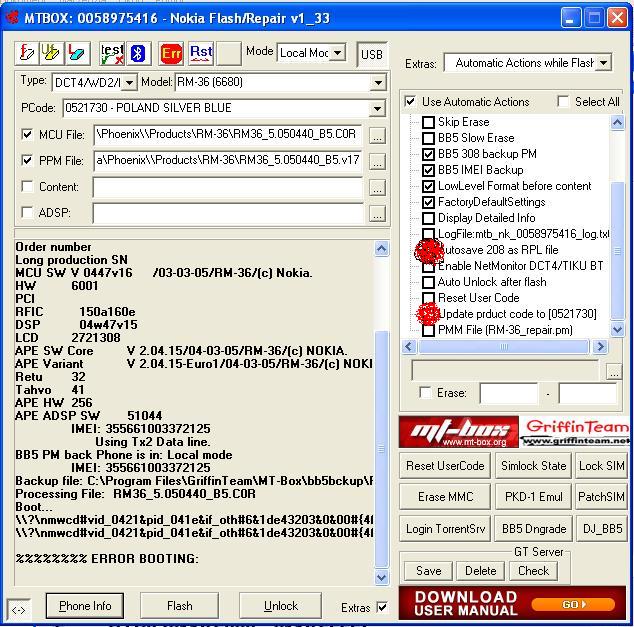This screenshot has height=627, width=634.
Task: Open the Mode dropdown
Action: click(338, 53)
